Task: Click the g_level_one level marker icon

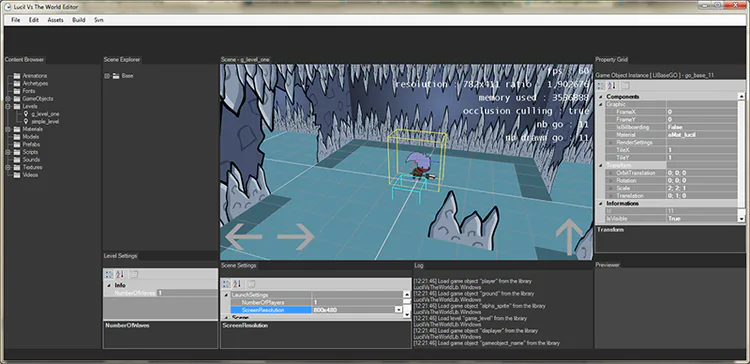Action: pos(26,114)
